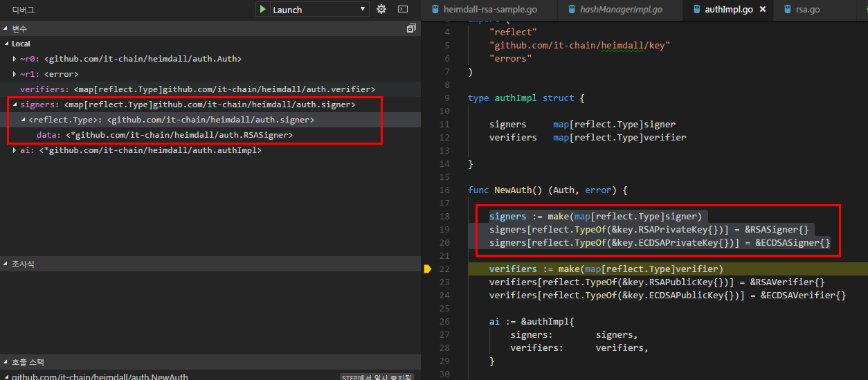
Task: Expand the ai variable
Action: (x=15, y=150)
